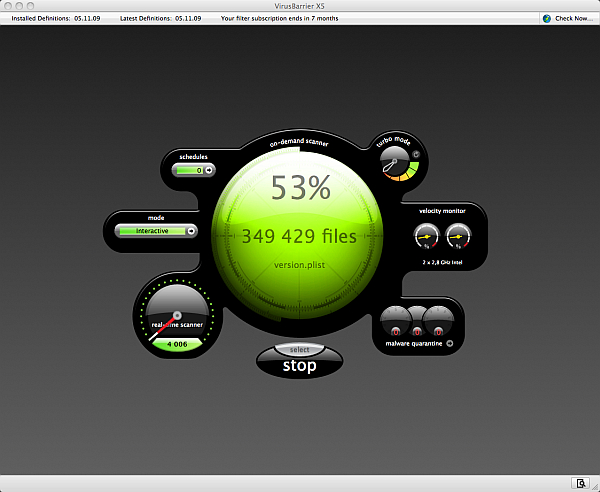
Task: Click Check Now... for definitions update
Action: tap(574, 18)
